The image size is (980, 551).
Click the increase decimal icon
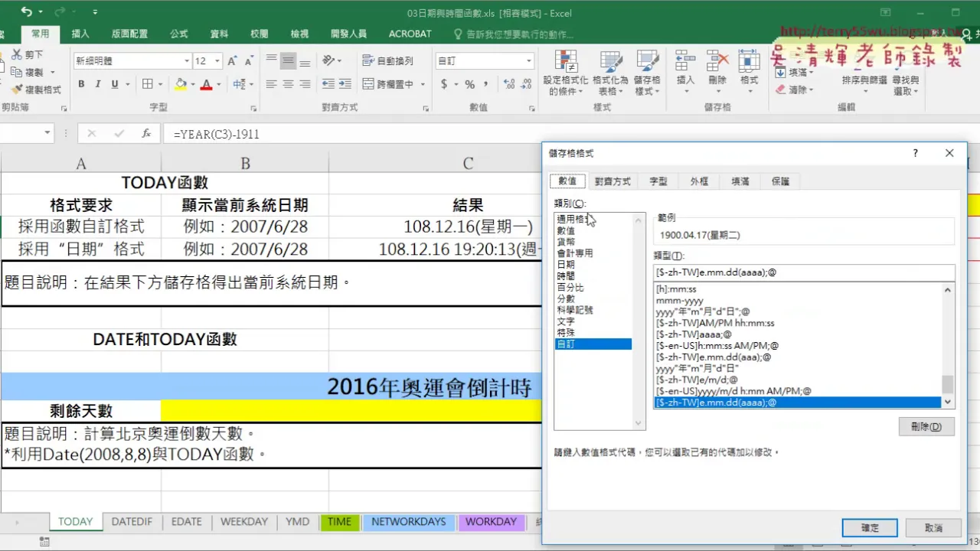click(508, 84)
